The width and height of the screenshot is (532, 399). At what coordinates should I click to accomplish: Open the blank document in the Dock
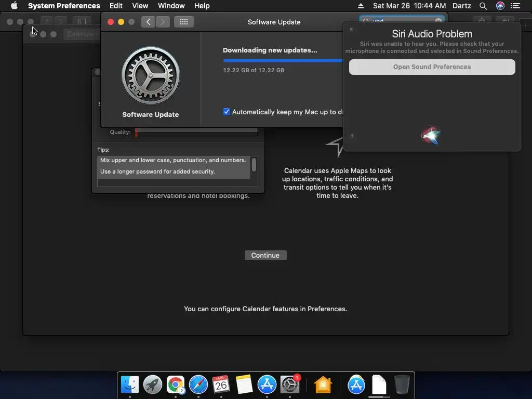click(x=379, y=385)
